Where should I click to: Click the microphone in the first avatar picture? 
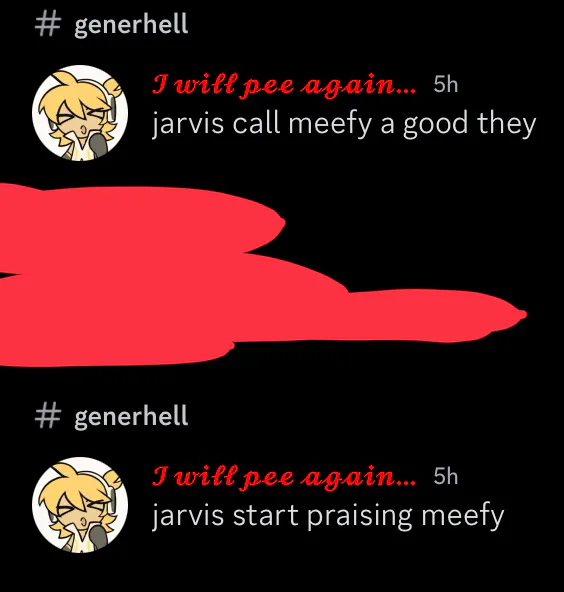point(98,145)
